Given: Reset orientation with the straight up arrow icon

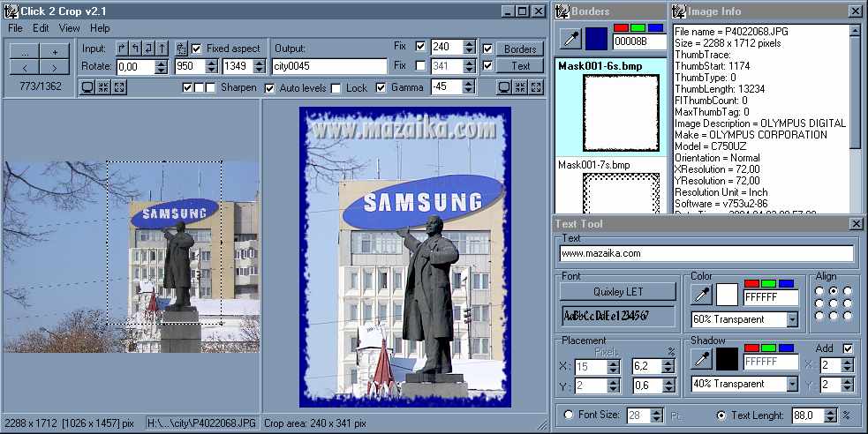Looking at the screenshot, I should coord(162,49).
